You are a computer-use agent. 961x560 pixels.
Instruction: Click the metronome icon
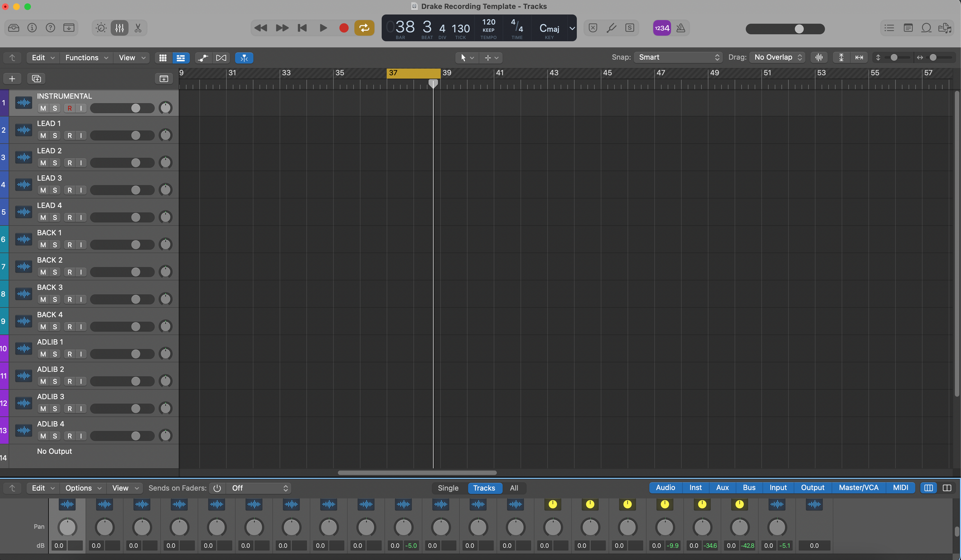pos(681,28)
